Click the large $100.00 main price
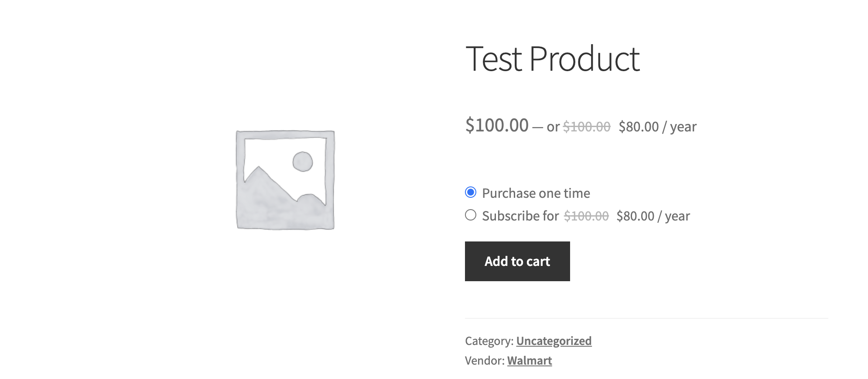 (497, 125)
